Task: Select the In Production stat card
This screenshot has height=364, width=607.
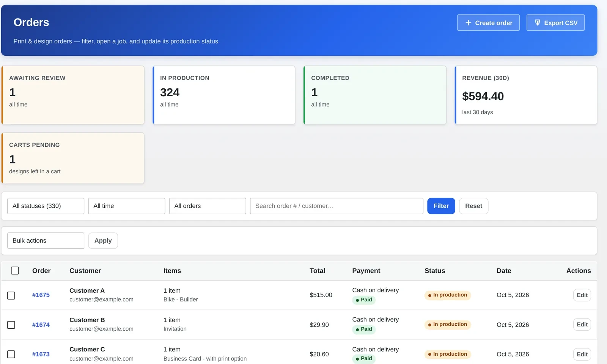Action: pyautogui.click(x=224, y=95)
